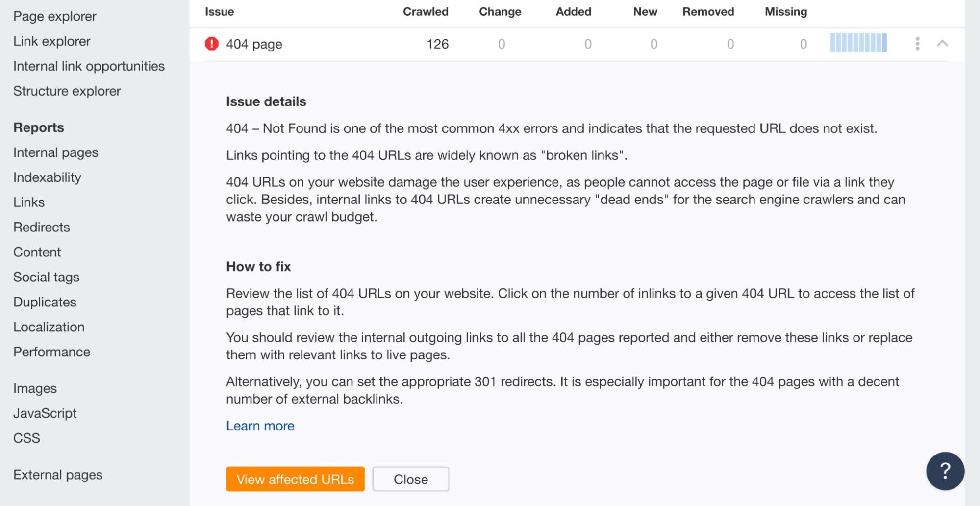Open the JavaScript report
980x506 pixels.
click(45, 413)
